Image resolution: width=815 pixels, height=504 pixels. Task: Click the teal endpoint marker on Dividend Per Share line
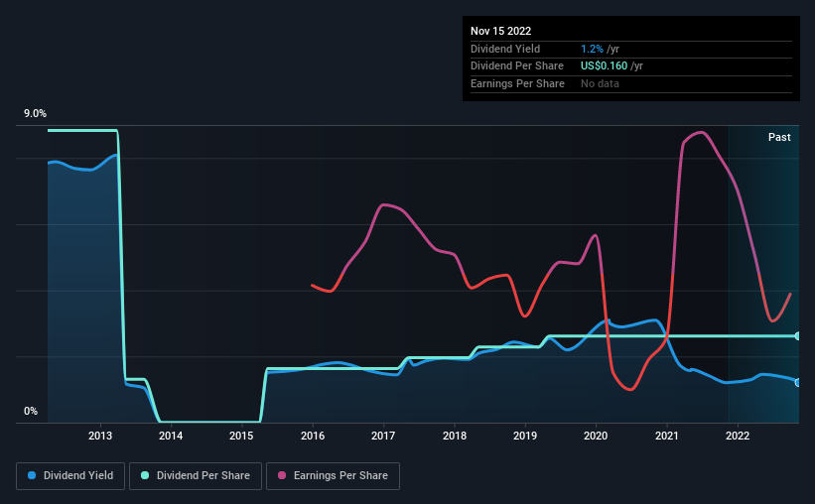798,336
